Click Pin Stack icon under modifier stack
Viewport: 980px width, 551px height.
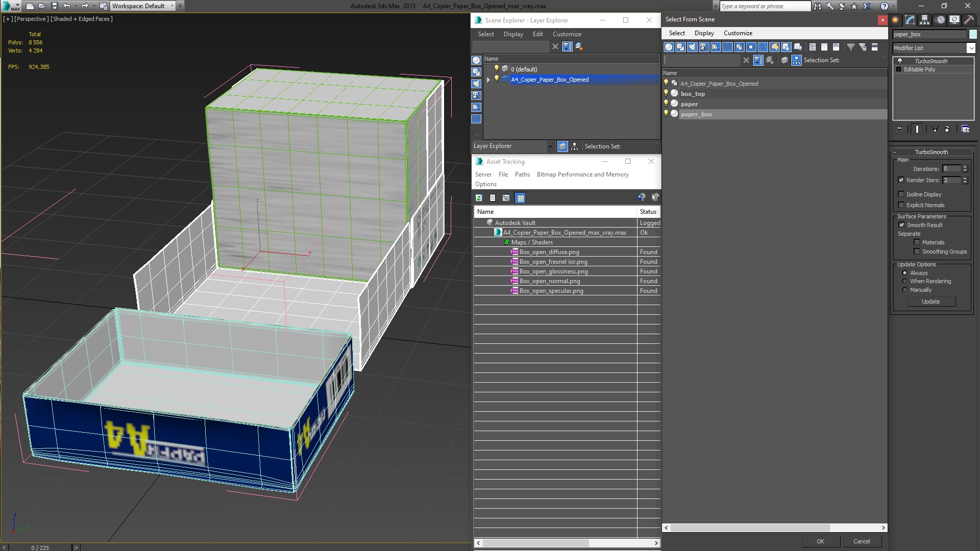pyautogui.click(x=899, y=129)
